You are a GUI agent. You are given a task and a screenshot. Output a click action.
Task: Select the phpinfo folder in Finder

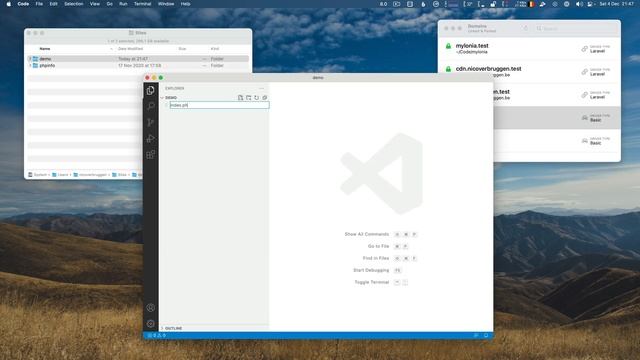(138, 65)
